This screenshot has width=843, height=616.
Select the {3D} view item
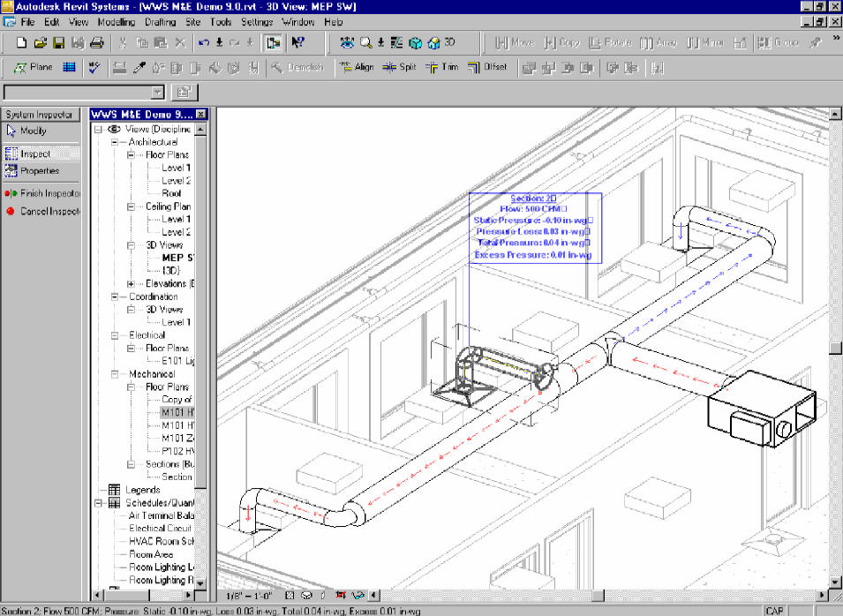pos(171,270)
